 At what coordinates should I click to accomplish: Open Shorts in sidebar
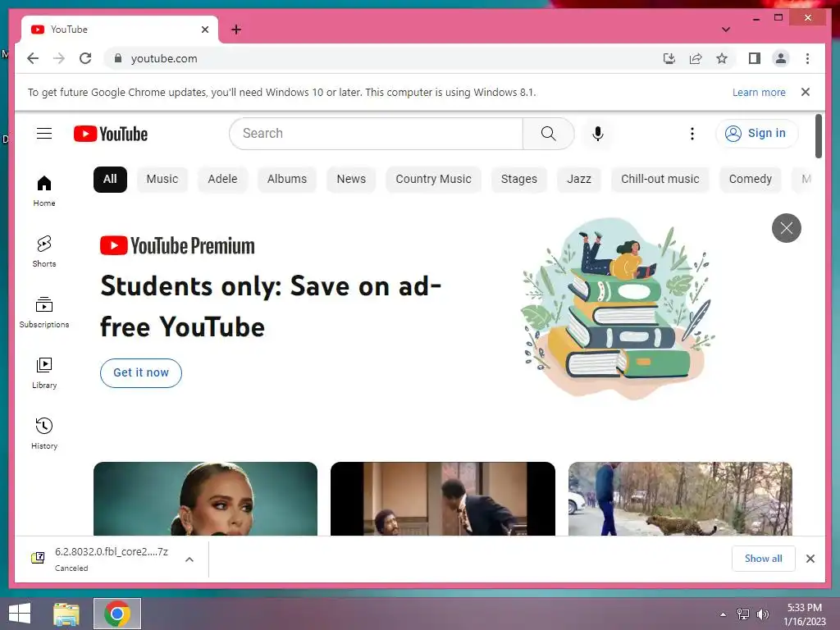[x=44, y=251]
